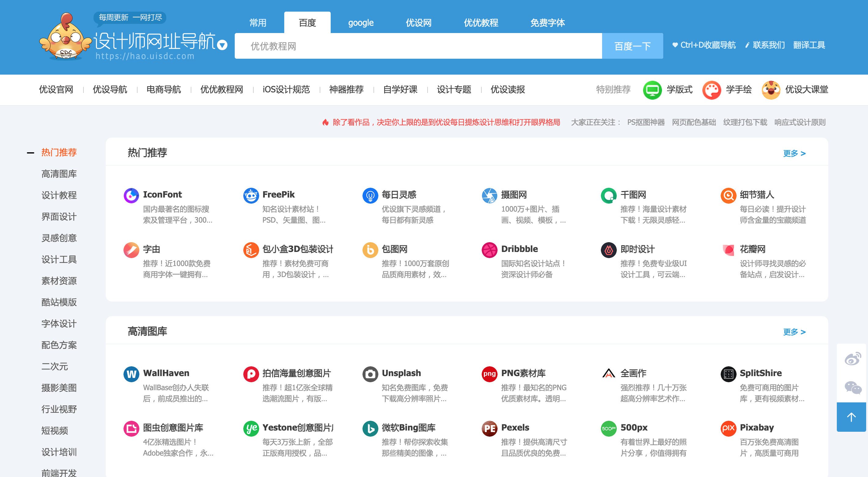The width and height of the screenshot is (868, 477).
Task: Click the Unsplash camera icon
Action: click(370, 374)
